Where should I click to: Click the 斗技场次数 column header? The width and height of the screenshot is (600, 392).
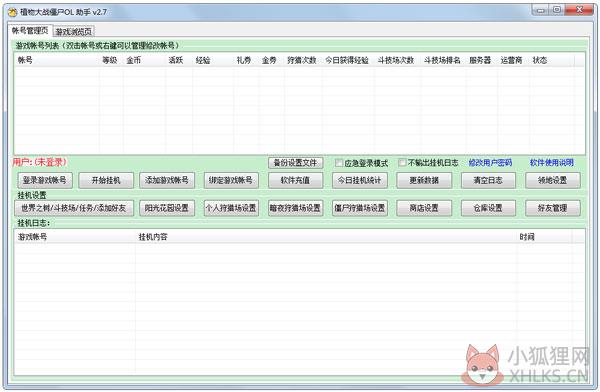click(x=397, y=60)
